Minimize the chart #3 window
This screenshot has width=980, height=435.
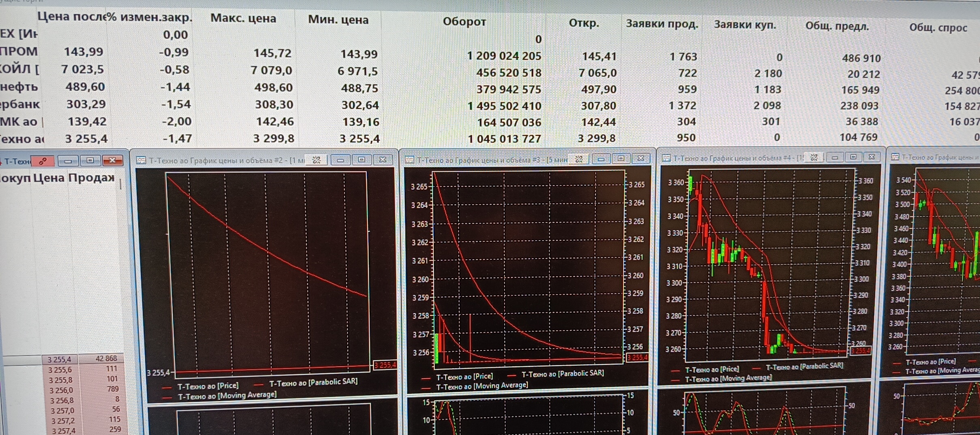click(x=601, y=159)
